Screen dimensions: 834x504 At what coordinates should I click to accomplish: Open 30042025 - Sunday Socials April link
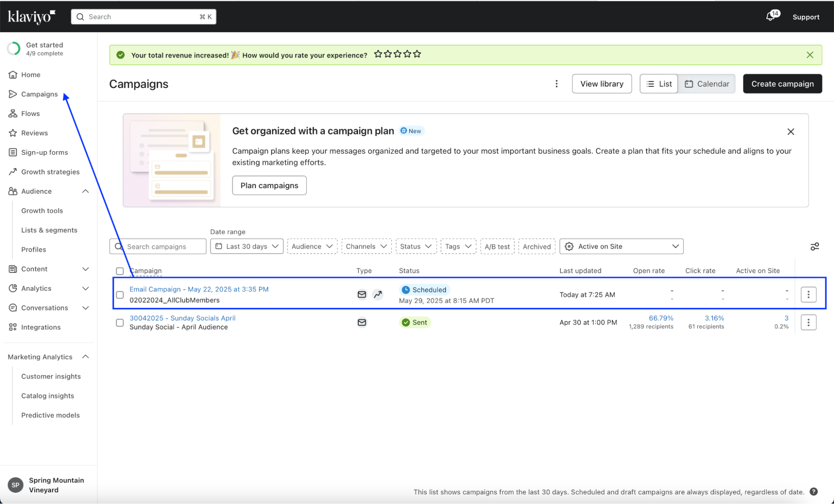[x=182, y=318]
